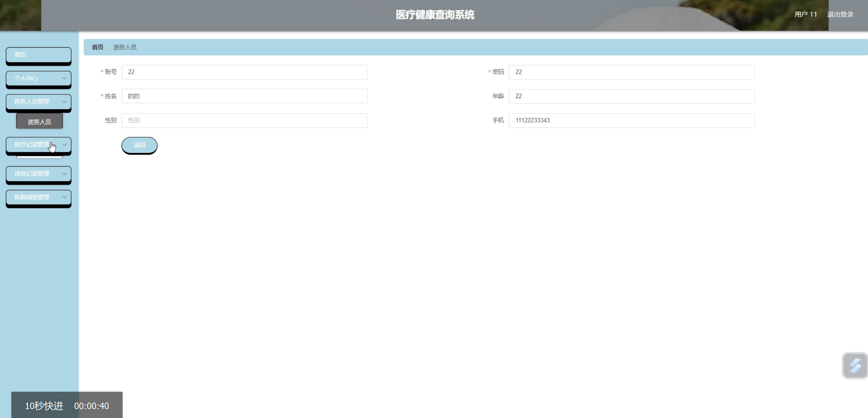Click the empty 性别 field

[x=244, y=120]
